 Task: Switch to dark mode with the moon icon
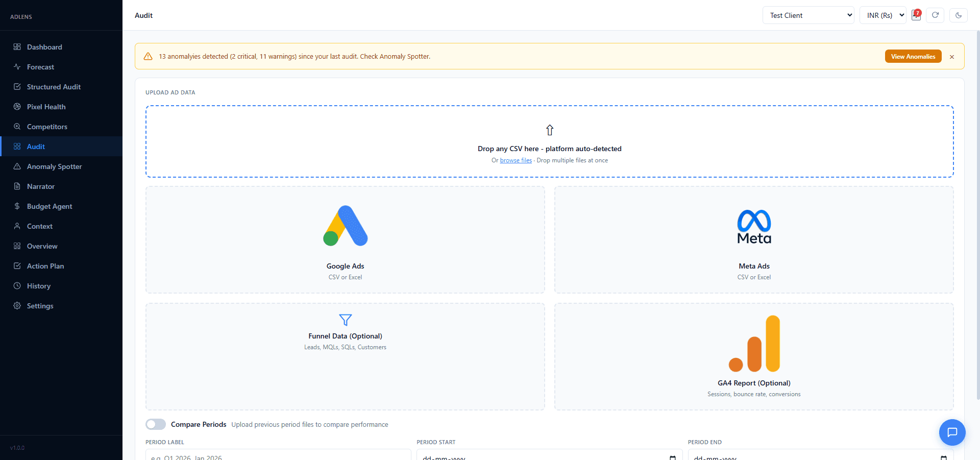click(x=959, y=15)
